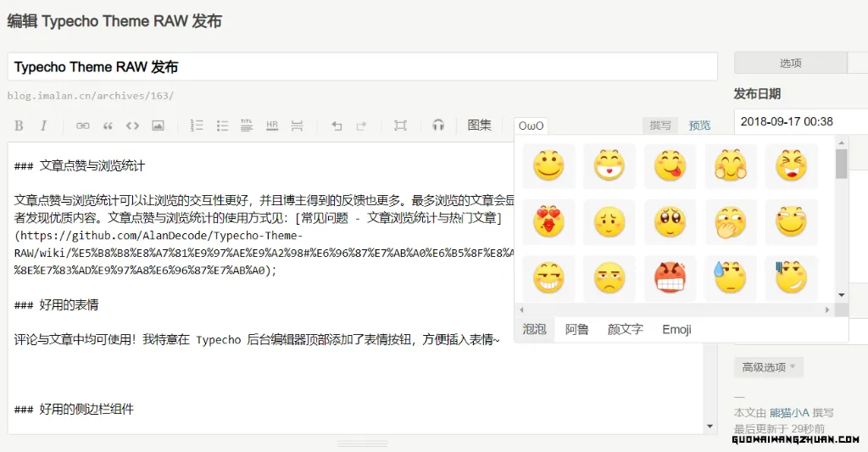868x452 pixels.
Task: Click the emoticon panel vertical scrollbar thumb
Action: (x=842, y=164)
